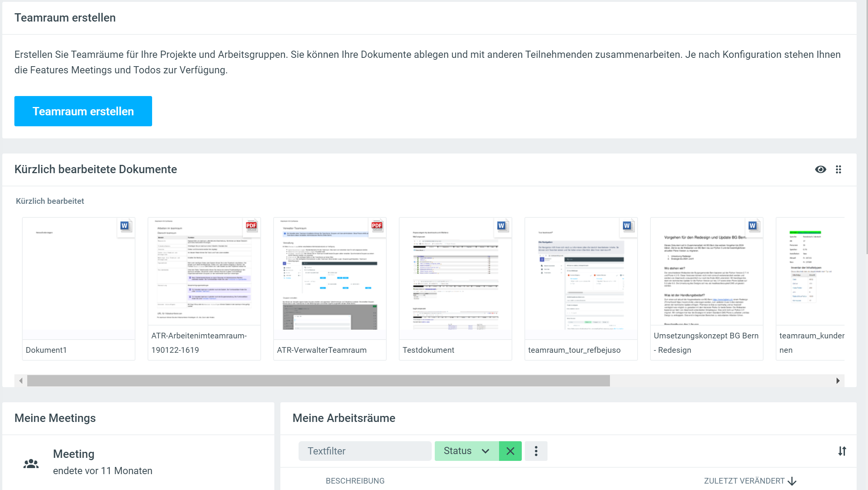Open the Meeting entry link

pos(74,454)
